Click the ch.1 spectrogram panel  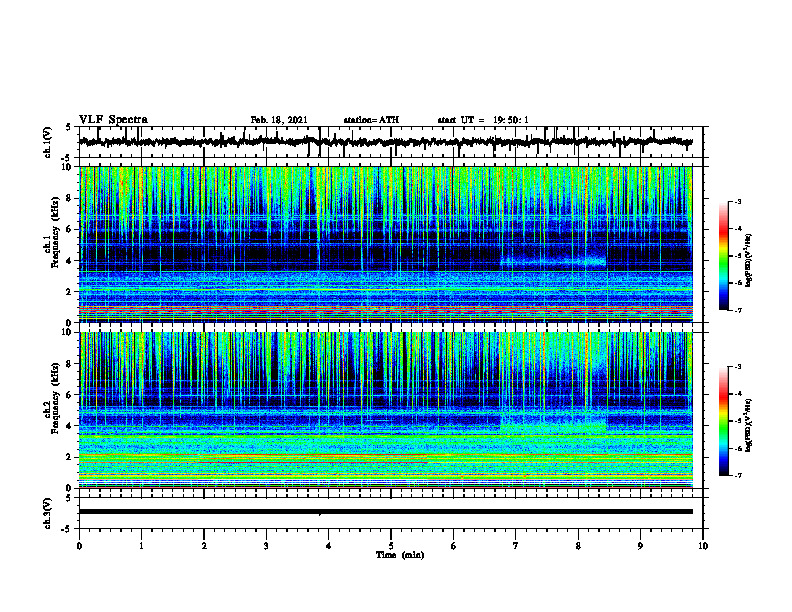tap(386, 244)
